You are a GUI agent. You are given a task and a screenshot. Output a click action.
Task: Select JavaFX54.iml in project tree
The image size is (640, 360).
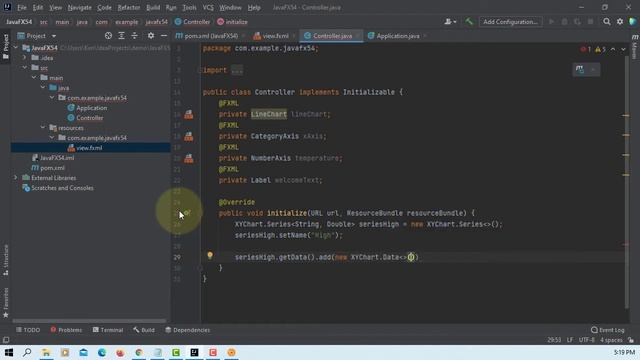[57, 158]
